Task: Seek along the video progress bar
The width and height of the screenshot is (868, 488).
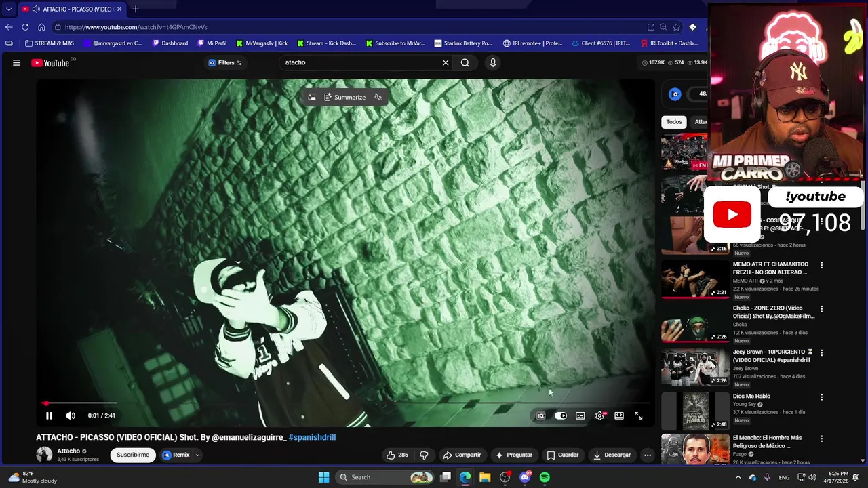Action: tap(345, 403)
